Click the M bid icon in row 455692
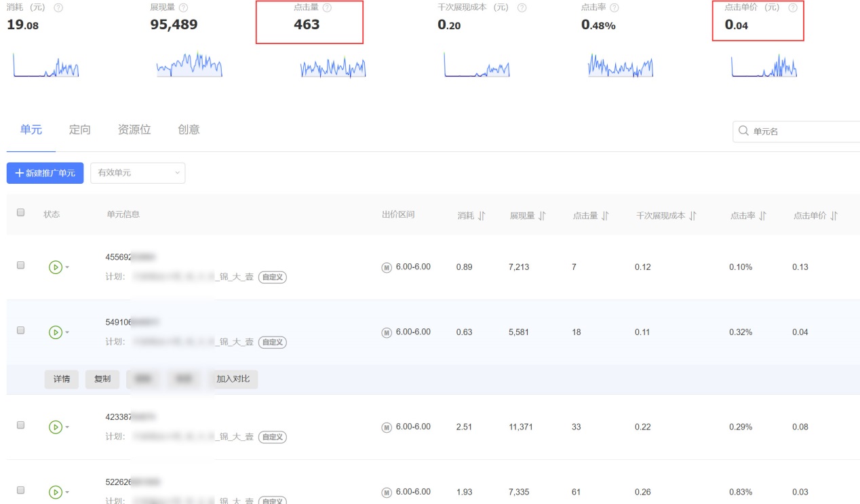Screen dimensions: 860x504 pyautogui.click(x=387, y=267)
